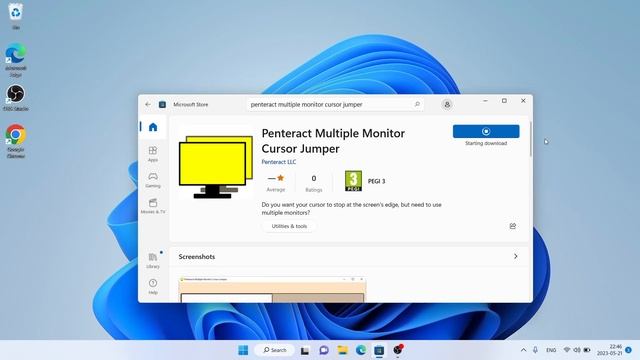The height and width of the screenshot is (360, 640).
Task: Click the OBS Studio taskbar icon
Action: click(398, 350)
